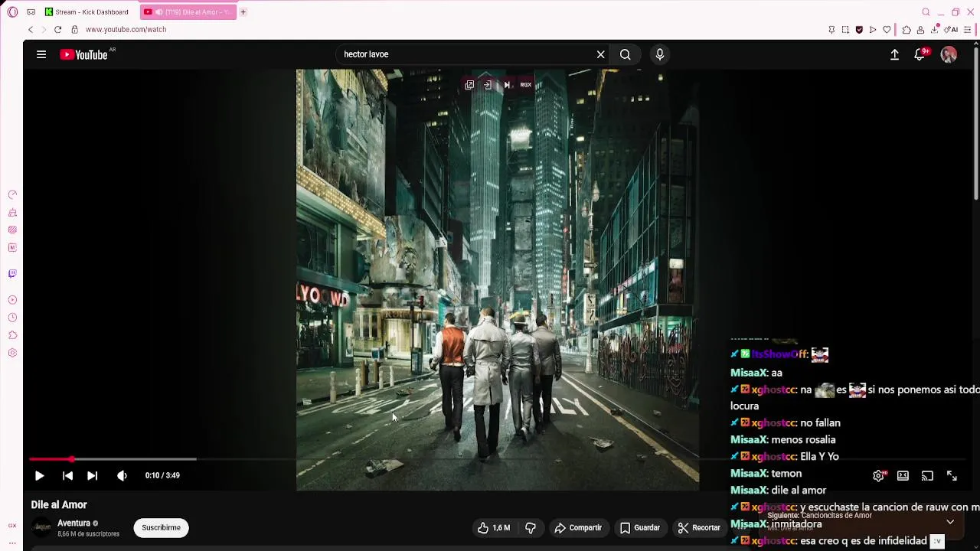Viewport: 980px width, 551px height.
Task: Toggle the RGX video overlay button
Action: click(x=526, y=85)
